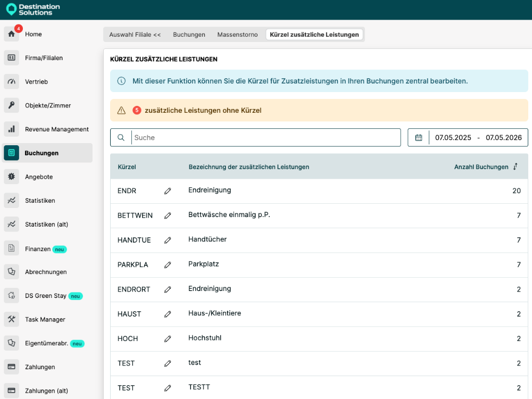
Task: Click the red notification badge 4
Action: (18, 29)
